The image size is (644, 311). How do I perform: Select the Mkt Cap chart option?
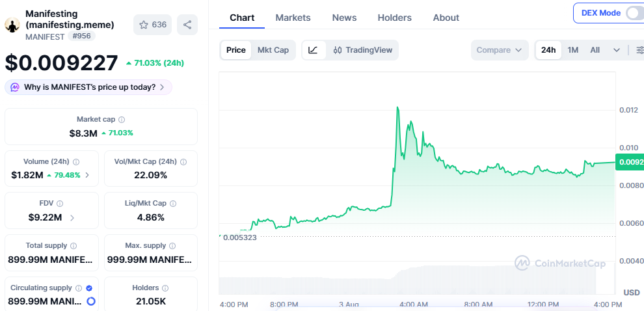273,50
